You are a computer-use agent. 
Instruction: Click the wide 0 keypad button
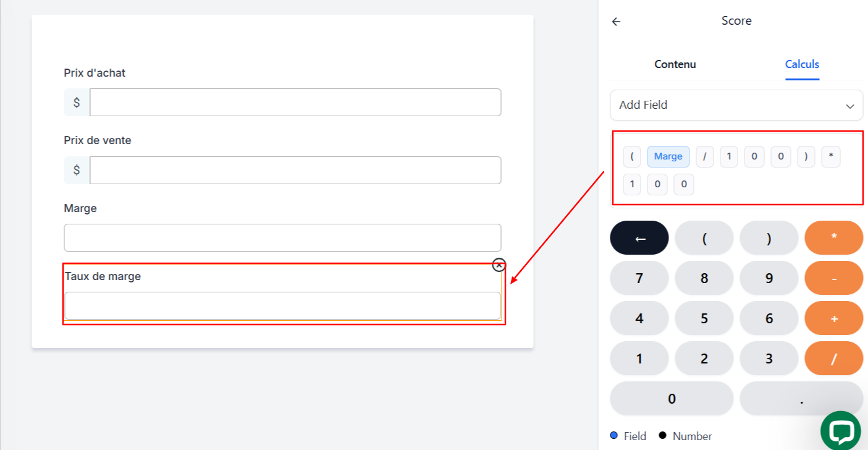[x=672, y=399]
